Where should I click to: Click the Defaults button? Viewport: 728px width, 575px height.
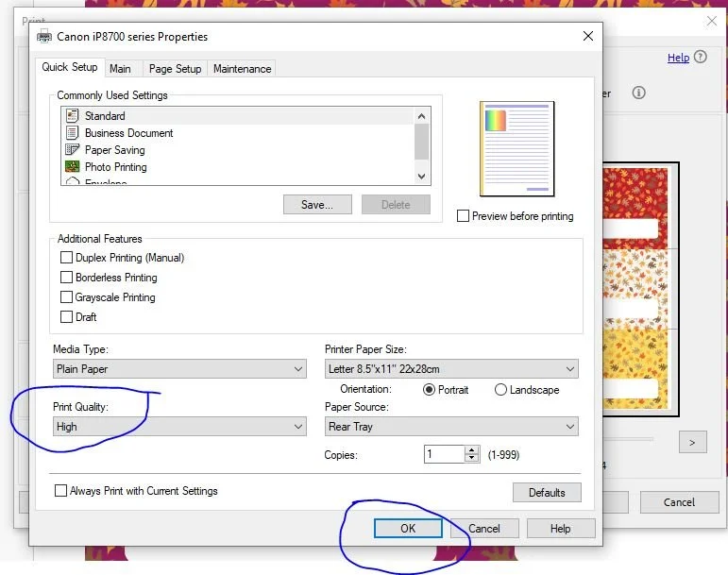547,493
